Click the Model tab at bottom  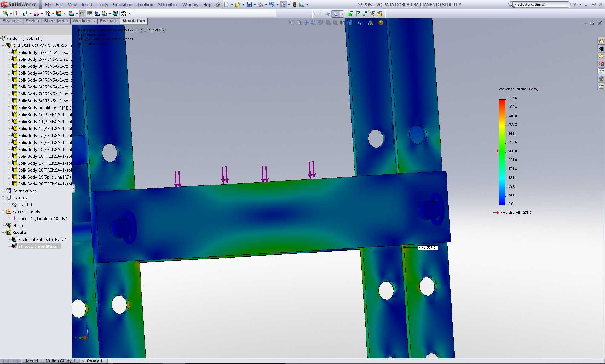pyautogui.click(x=32, y=361)
